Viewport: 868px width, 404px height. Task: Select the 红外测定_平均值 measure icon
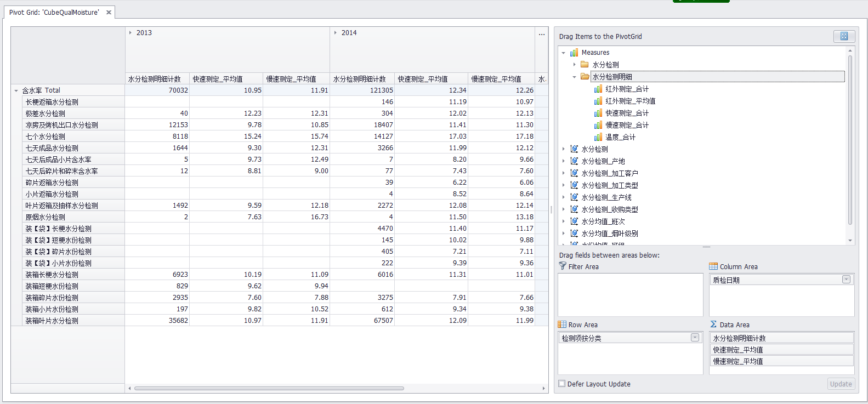(x=598, y=101)
